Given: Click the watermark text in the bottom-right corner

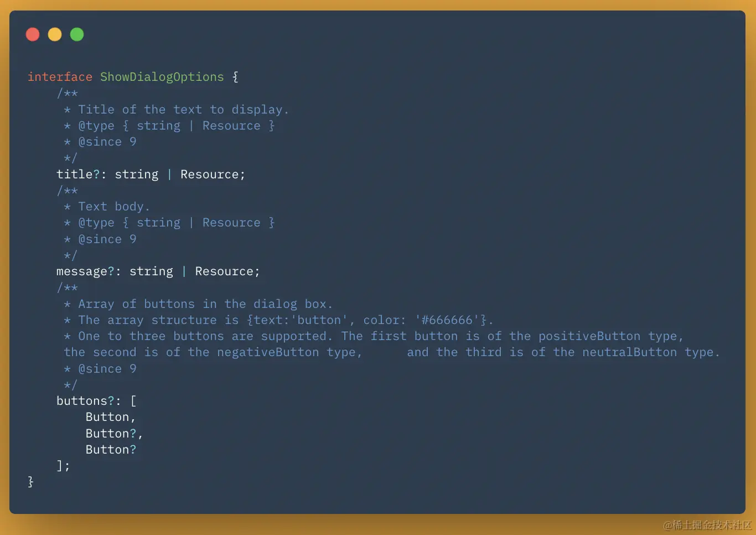Looking at the screenshot, I should pos(707,525).
